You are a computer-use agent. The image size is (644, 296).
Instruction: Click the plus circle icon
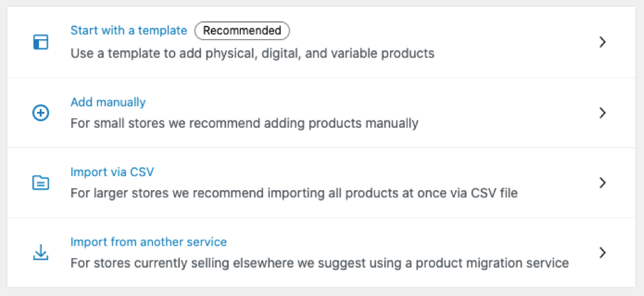(41, 113)
